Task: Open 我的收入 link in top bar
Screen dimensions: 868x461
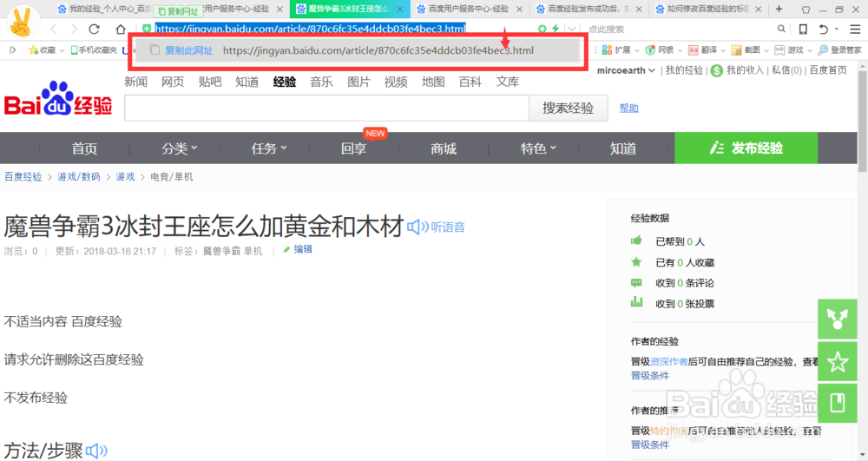Action: tap(745, 70)
